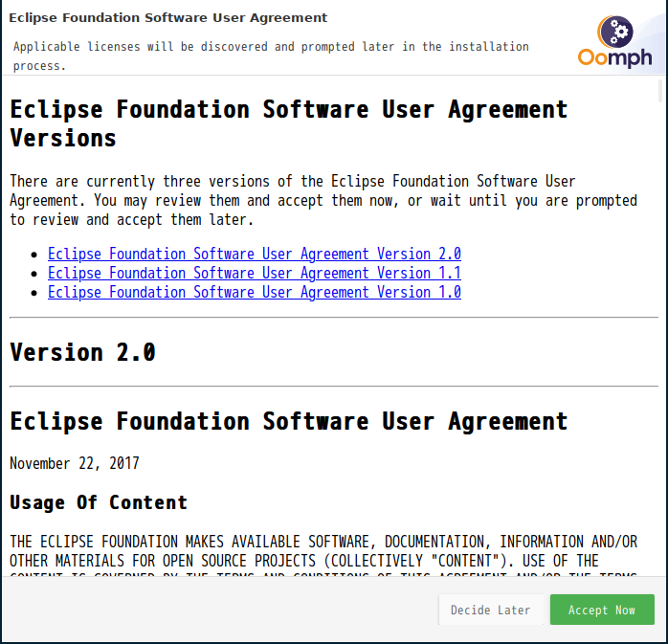Screen dimensions: 668x644
Task: Click the Oomph logo icon
Action: 614,41
